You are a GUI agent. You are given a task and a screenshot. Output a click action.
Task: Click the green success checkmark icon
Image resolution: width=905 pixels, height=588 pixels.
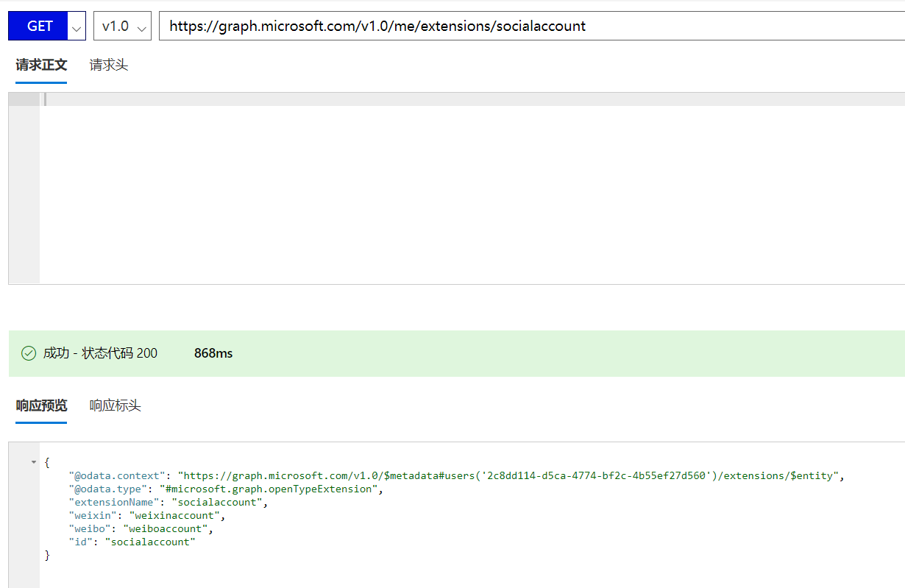[x=29, y=353]
